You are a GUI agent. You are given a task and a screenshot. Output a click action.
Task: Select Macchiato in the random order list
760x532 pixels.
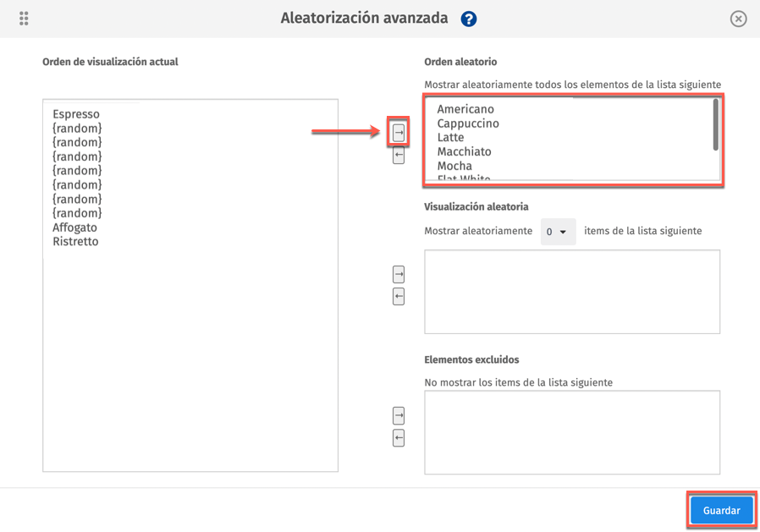tap(464, 151)
